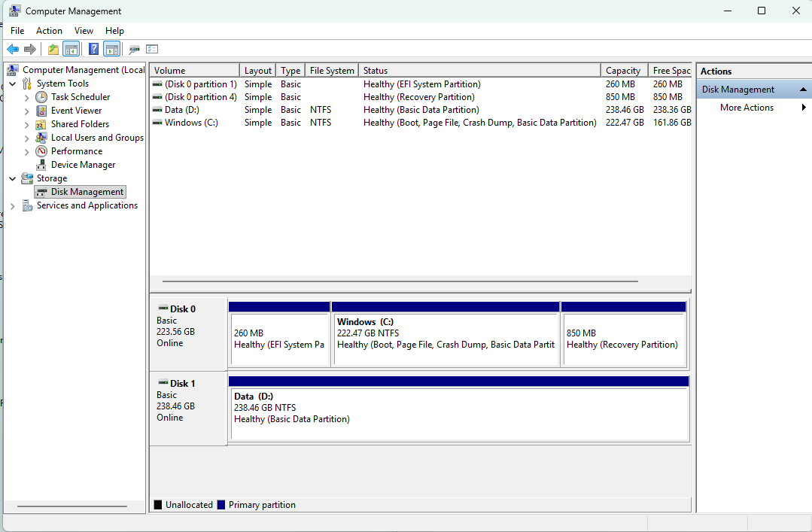Select the Data (D:) partition block
This screenshot has width=812, height=532.
(459, 413)
